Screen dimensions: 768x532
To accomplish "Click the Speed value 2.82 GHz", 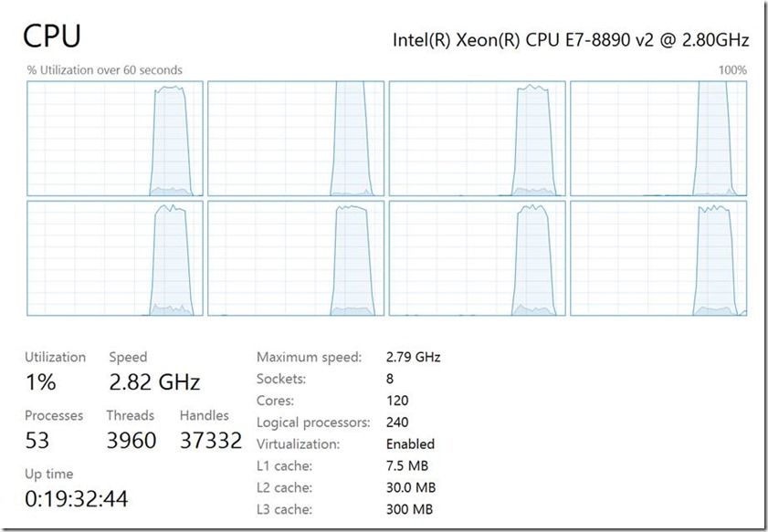I will point(154,381).
